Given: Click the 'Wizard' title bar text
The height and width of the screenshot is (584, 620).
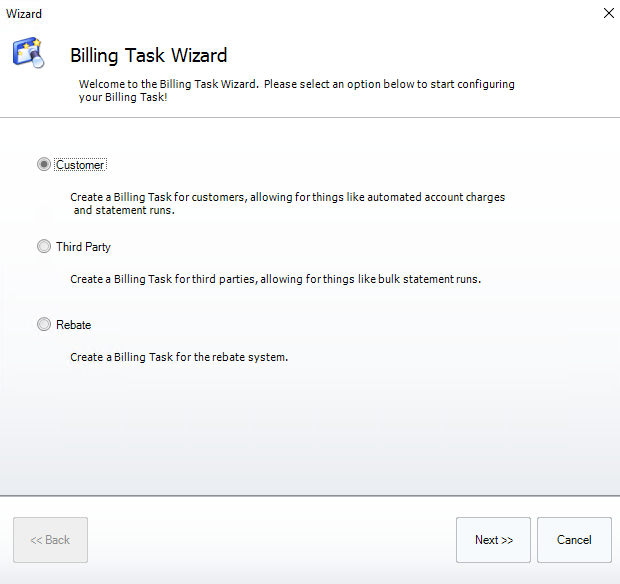Looking at the screenshot, I should [24, 13].
